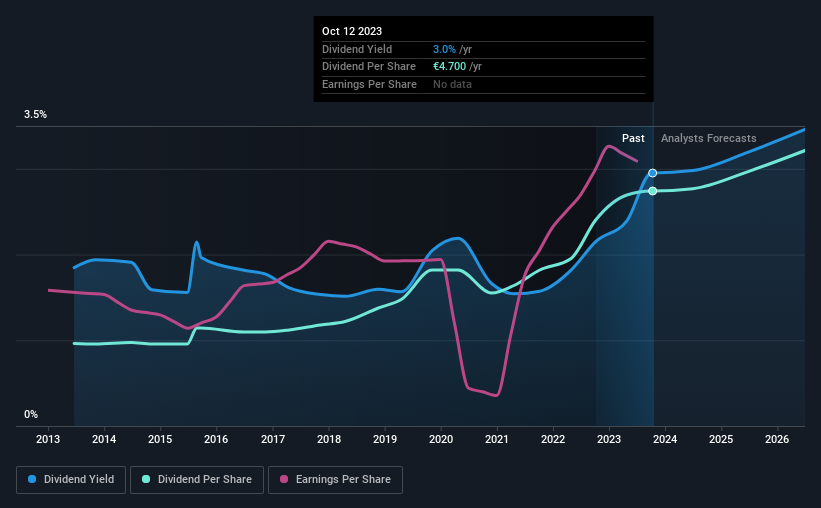Click the 2024 x-axis label
The width and height of the screenshot is (821, 508).
(665, 439)
